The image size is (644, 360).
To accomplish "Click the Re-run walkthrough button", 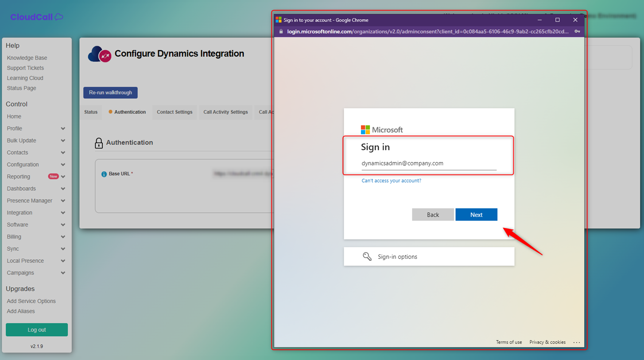I will point(110,93).
